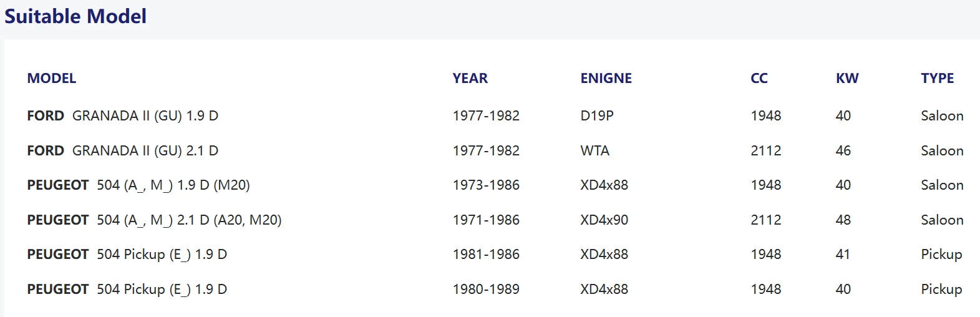980x317 pixels.
Task: Click CC value 1948 in the 1980-1989 row
Action: tap(766, 290)
